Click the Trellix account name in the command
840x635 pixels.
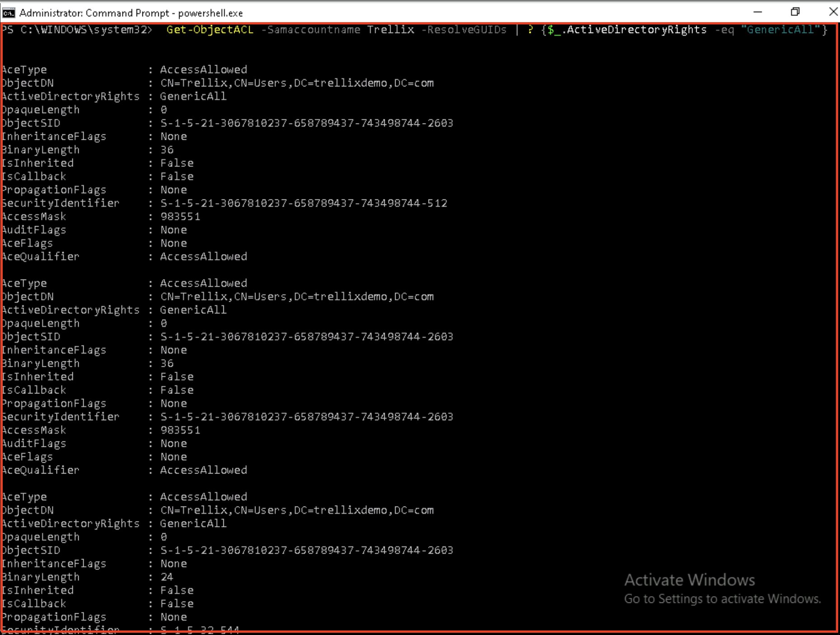(x=391, y=30)
